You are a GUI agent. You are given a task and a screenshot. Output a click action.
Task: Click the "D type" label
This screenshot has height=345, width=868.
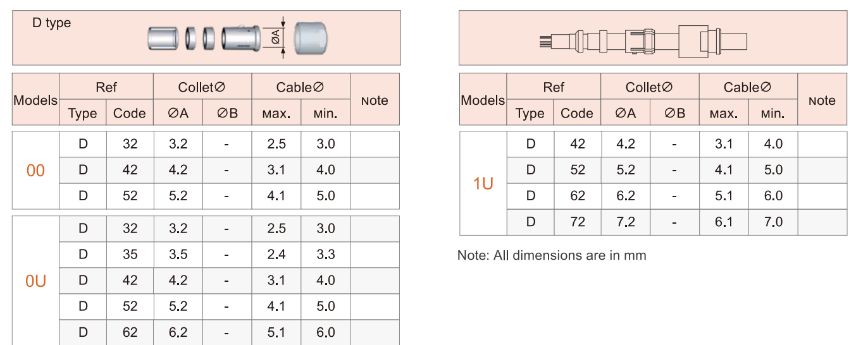pos(52,23)
